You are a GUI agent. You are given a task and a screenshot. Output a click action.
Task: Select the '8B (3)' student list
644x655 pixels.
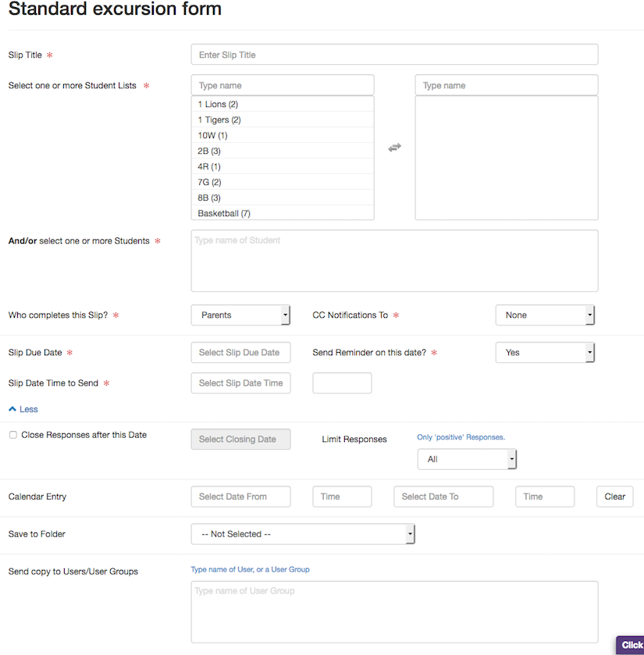pos(283,198)
